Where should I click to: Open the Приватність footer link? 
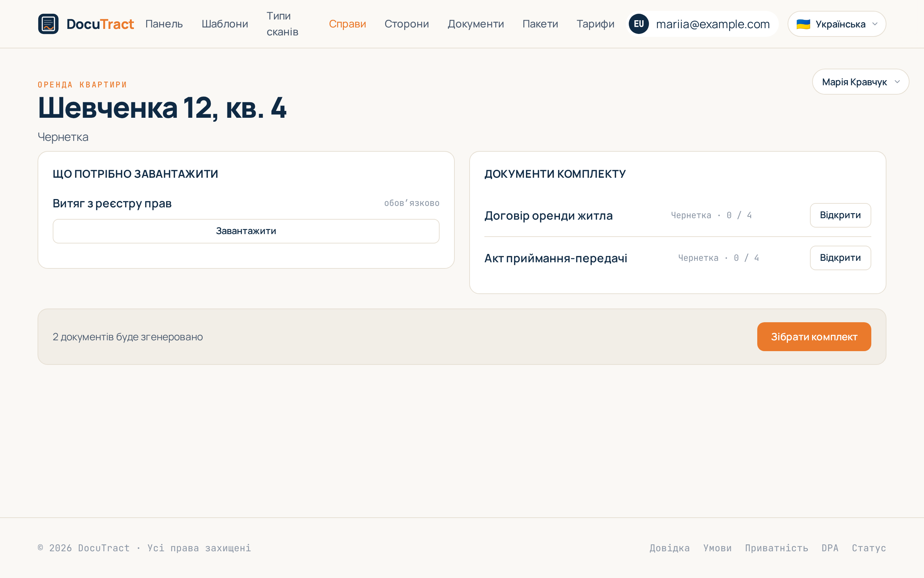tap(777, 548)
